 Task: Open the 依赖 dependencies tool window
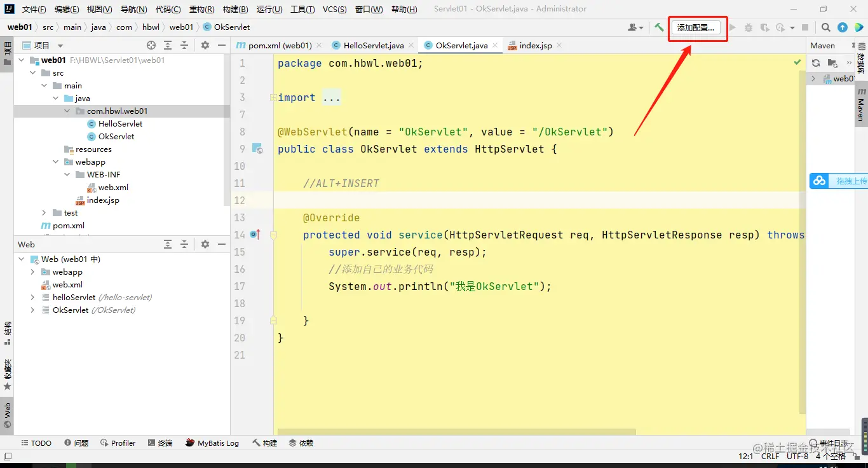[x=301, y=443]
